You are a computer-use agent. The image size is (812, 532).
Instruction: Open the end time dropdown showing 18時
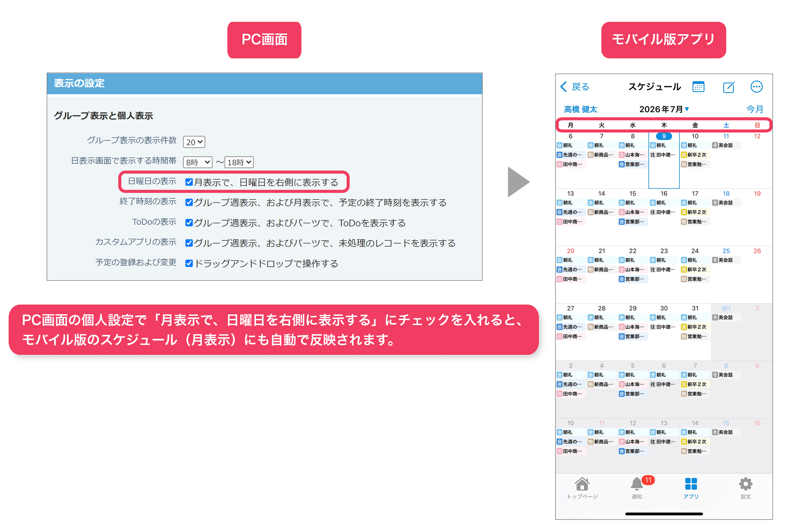[239, 162]
